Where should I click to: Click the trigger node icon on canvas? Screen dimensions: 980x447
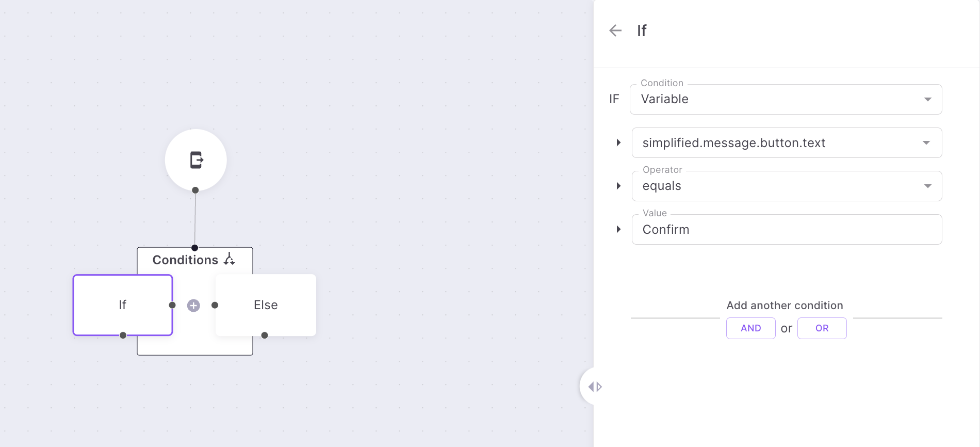(x=196, y=160)
